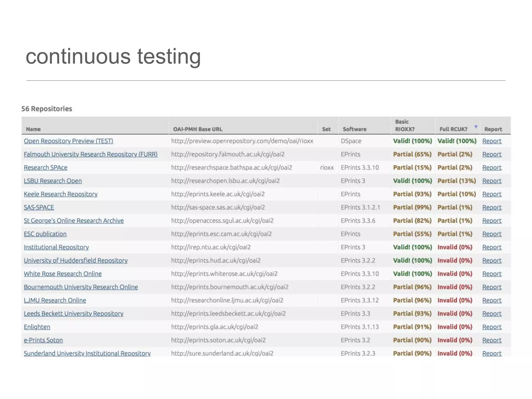Click the rioxx set value for Research SPAce
532x399 pixels.
click(x=327, y=168)
